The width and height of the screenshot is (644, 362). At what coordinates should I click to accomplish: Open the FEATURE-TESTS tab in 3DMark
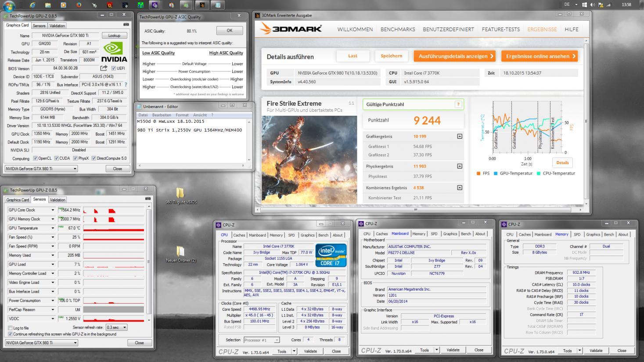501,29
